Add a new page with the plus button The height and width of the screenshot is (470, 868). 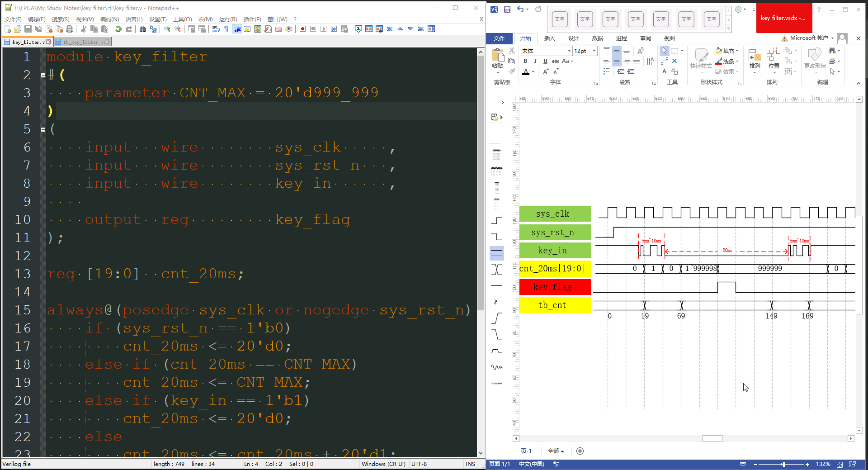pyautogui.click(x=580, y=451)
